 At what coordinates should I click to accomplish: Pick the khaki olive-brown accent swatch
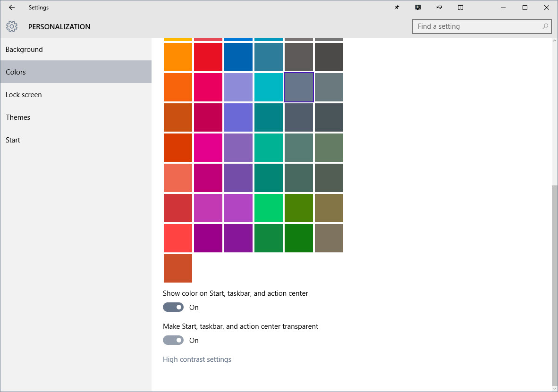329,208
